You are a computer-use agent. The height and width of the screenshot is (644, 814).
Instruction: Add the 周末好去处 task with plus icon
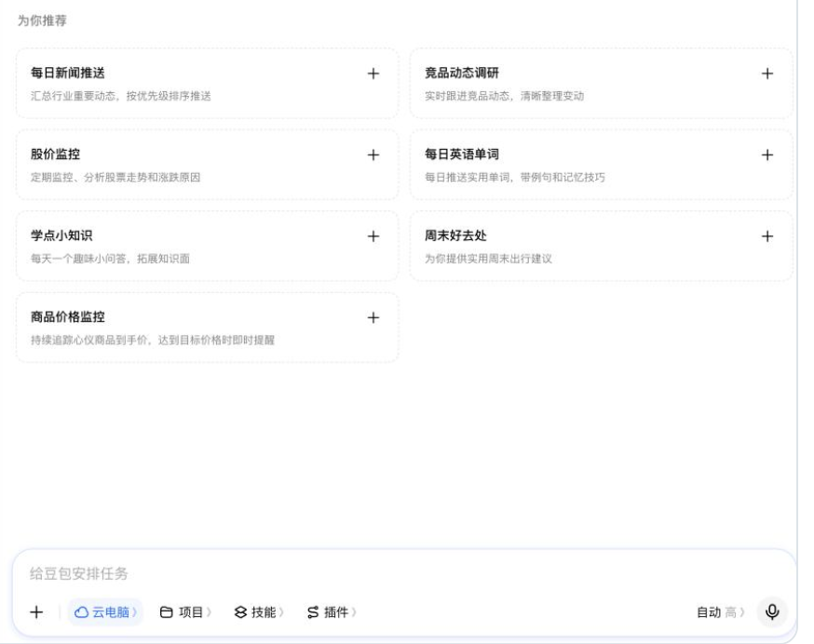click(767, 236)
